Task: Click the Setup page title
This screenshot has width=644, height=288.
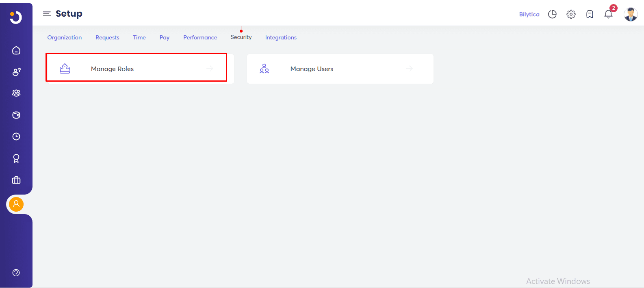Action: pos(69,14)
